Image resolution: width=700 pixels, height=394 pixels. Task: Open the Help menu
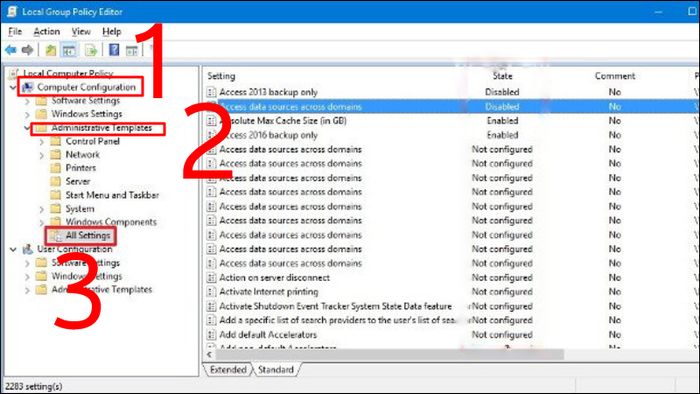click(x=112, y=31)
